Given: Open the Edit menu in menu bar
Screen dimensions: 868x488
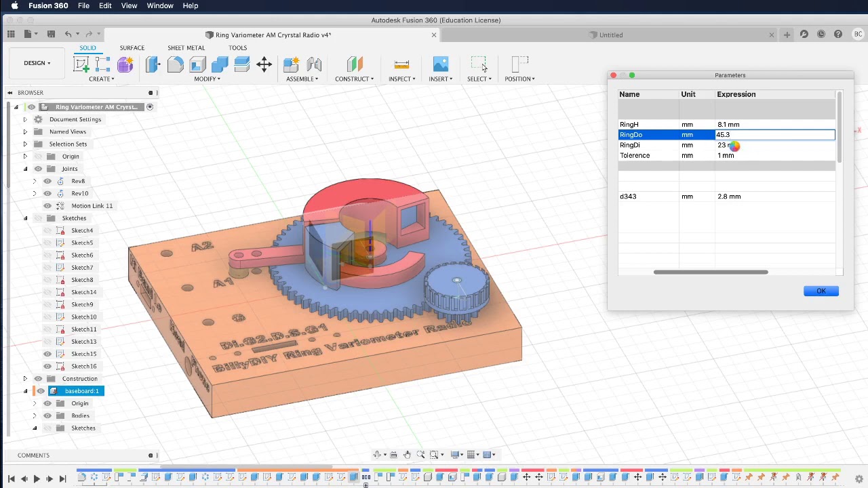Looking at the screenshot, I should 105,5.
